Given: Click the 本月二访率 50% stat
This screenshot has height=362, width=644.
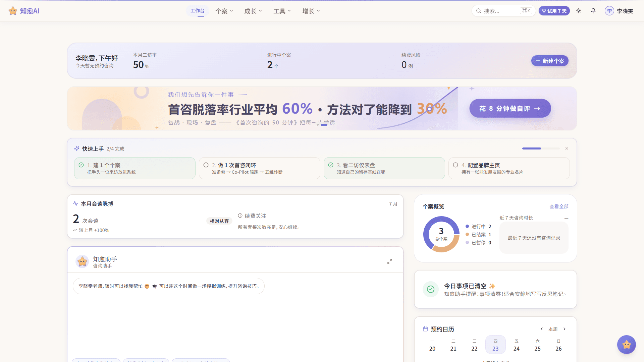Looking at the screenshot, I should [x=145, y=61].
